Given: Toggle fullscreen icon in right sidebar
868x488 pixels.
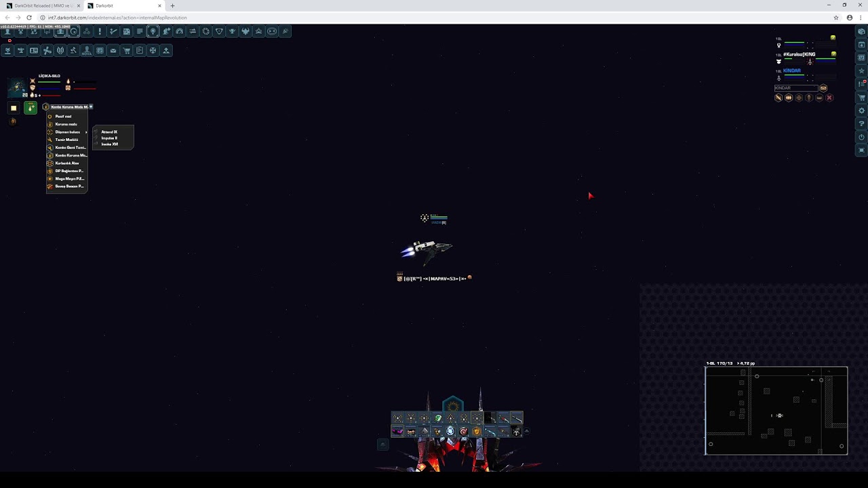Looking at the screenshot, I should (x=862, y=150).
